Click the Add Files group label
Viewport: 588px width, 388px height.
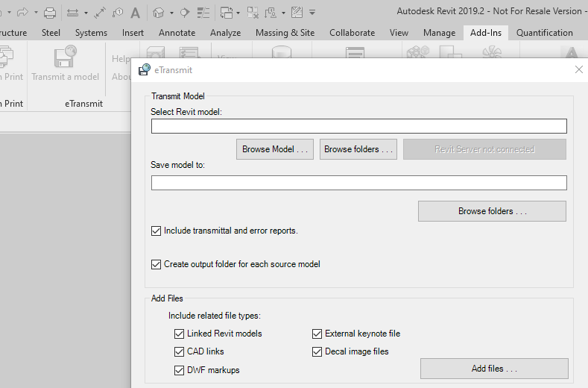click(167, 298)
